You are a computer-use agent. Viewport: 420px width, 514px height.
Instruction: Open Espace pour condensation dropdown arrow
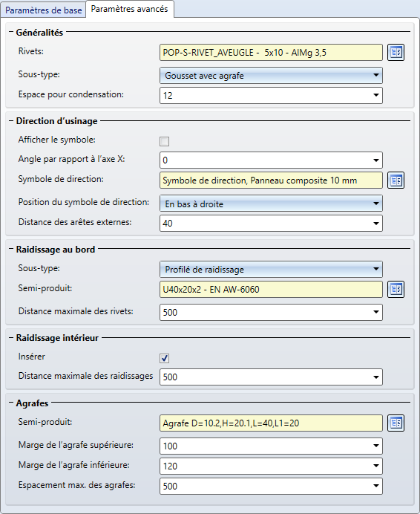(x=376, y=95)
